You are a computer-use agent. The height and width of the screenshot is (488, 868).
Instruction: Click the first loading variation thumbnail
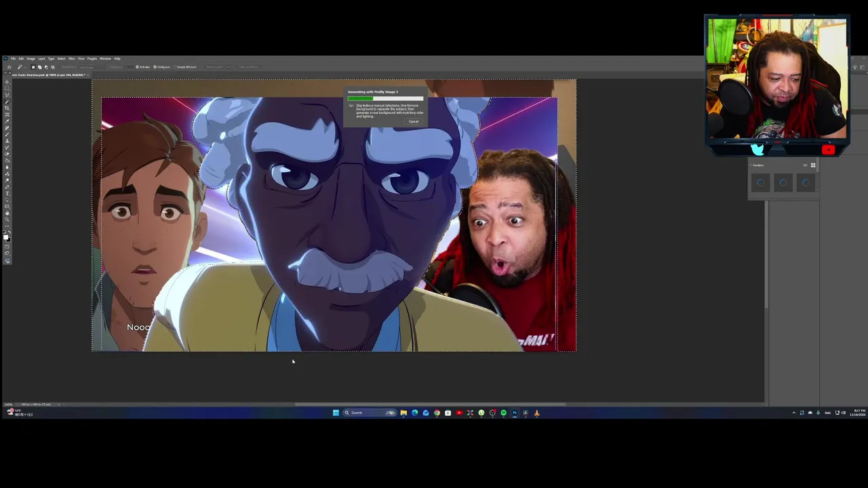[x=760, y=182]
